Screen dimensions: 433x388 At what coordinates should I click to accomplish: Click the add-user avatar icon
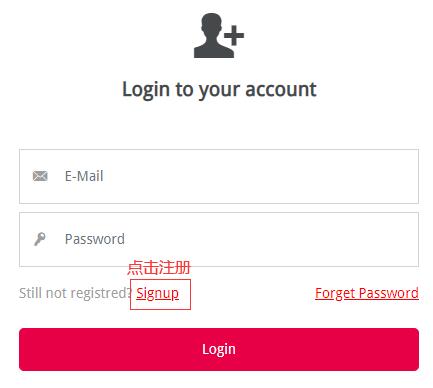(x=219, y=35)
